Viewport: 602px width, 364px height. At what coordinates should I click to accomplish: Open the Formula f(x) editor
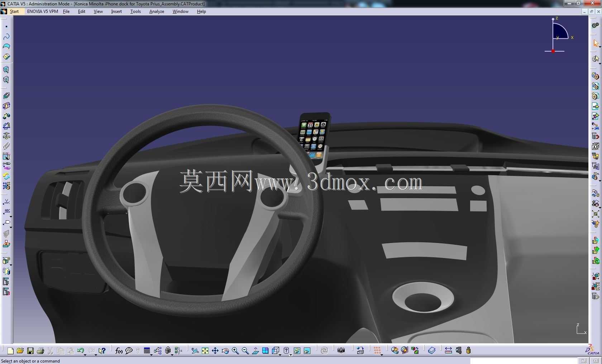tap(119, 351)
